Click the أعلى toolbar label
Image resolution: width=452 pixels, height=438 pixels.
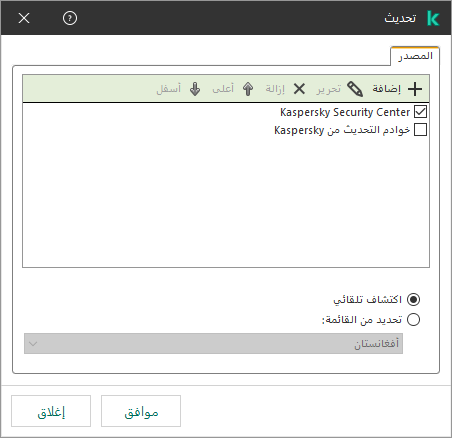(223, 89)
